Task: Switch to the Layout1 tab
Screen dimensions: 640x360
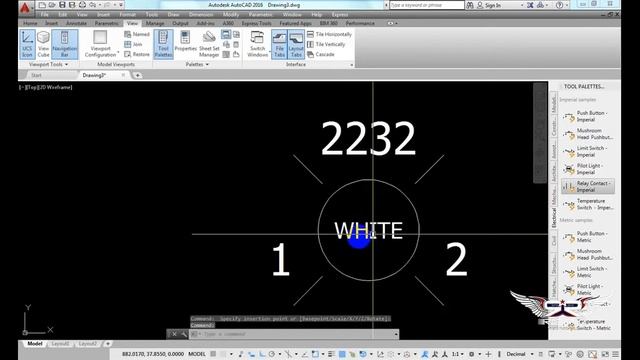Action: pyautogui.click(x=60, y=344)
